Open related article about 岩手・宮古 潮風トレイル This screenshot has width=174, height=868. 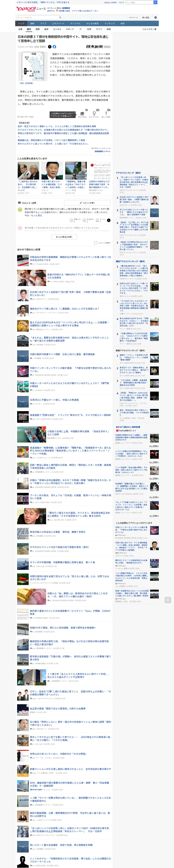pyautogui.click(x=57, y=126)
